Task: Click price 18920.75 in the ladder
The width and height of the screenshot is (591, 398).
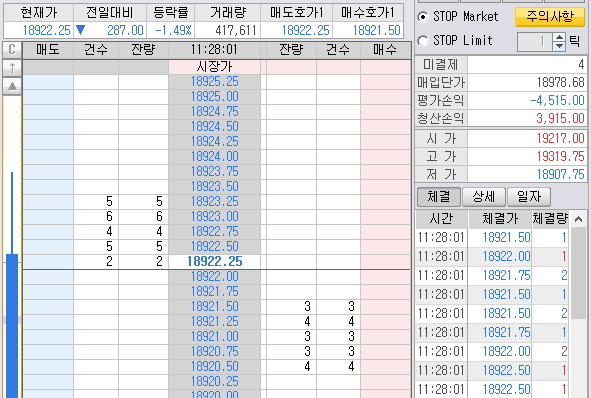Action: pos(214,352)
